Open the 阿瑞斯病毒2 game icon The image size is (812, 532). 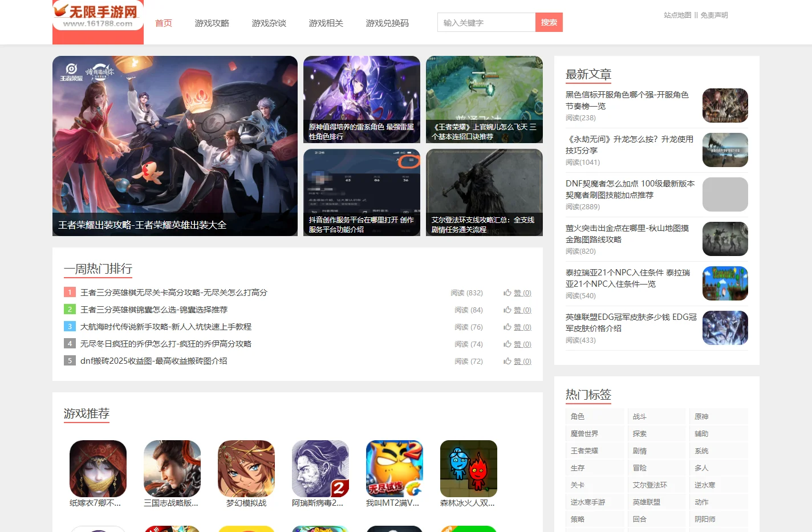pos(320,469)
